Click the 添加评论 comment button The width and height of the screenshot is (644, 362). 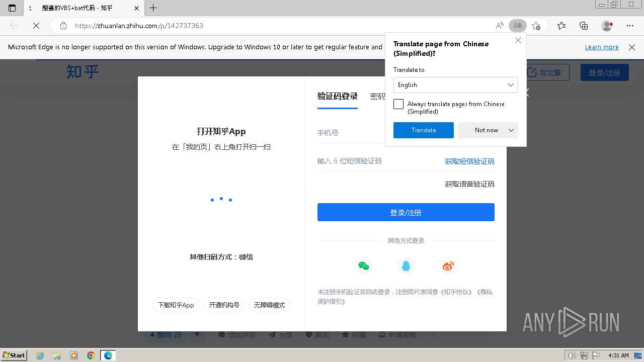(237, 335)
